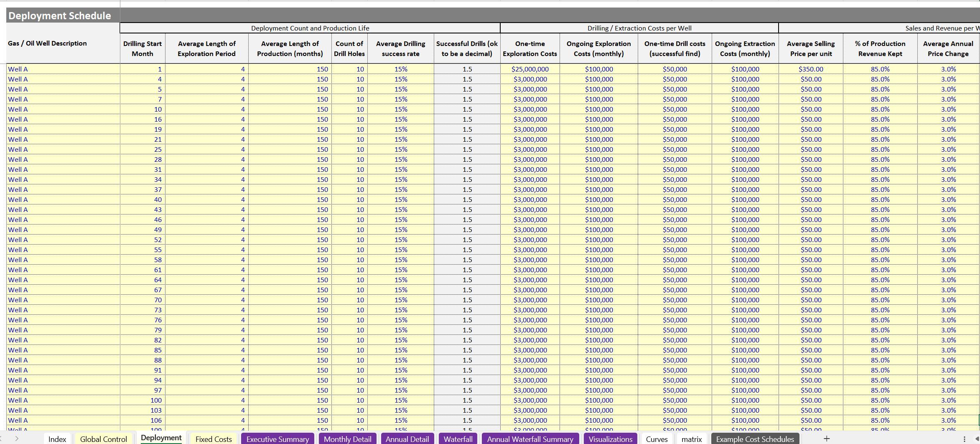Click the next-sheet navigation arrow
980x444 pixels.
pyautogui.click(x=17, y=439)
